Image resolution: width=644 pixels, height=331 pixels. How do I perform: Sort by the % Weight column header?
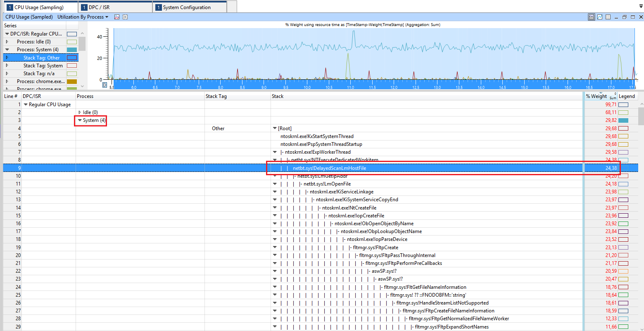(601, 96)
